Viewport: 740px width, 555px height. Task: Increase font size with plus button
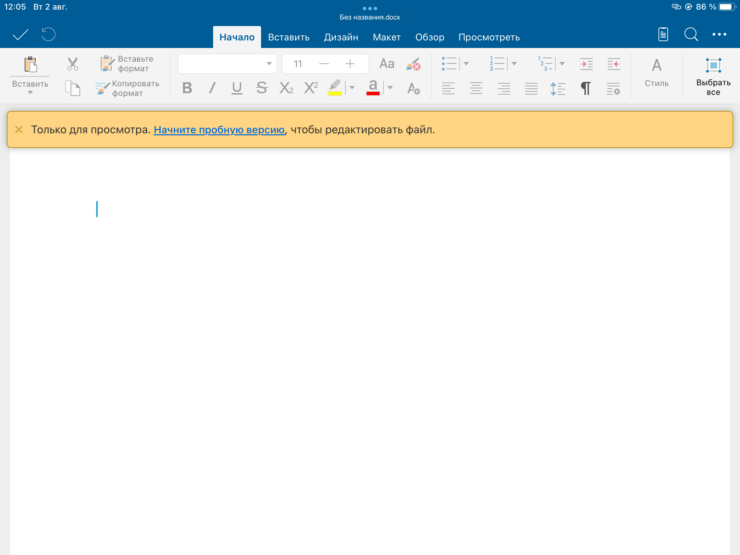350,64
